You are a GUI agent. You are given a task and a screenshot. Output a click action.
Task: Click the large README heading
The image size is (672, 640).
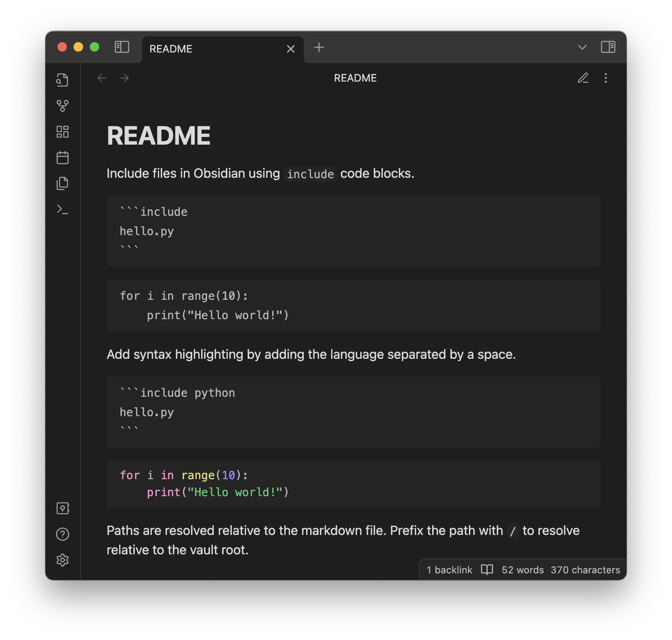point(159,135)
